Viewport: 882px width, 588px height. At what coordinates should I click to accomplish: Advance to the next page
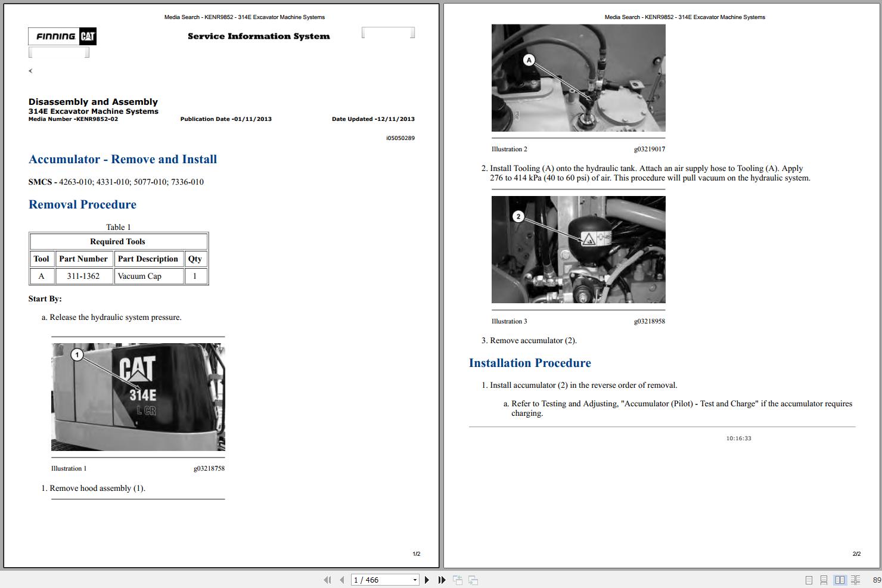(x=427, y=580)
